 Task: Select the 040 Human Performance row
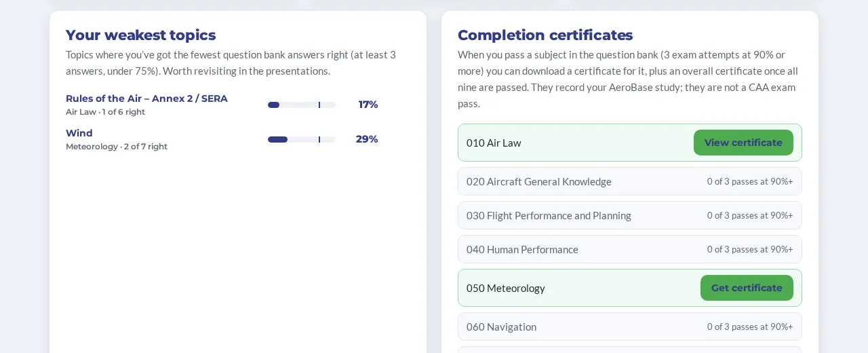630,249
